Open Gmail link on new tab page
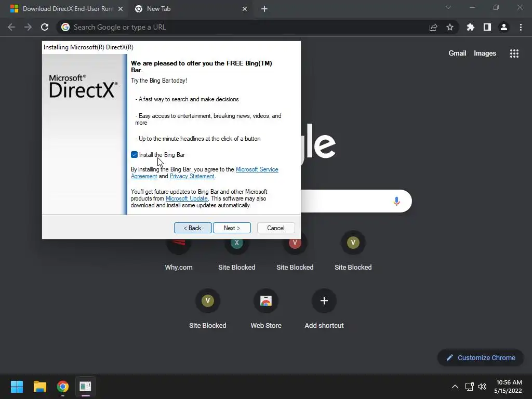 coord(457,54)
